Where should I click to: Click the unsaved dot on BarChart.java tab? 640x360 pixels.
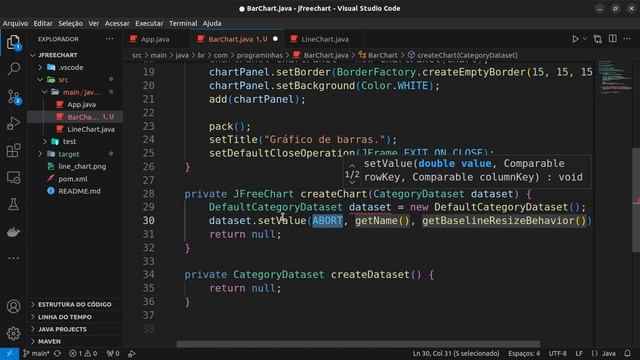pos(276,39)
